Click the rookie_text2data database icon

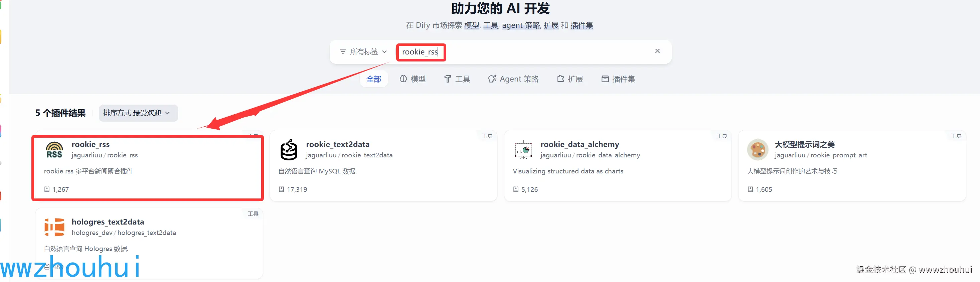pos(289,150)
